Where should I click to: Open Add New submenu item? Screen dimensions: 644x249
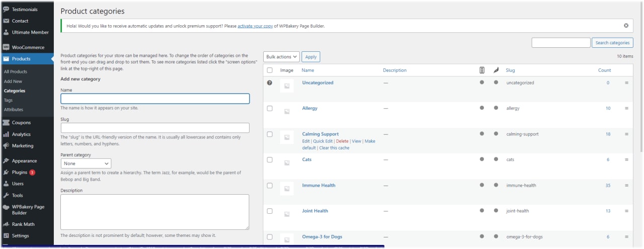click(13, 81)
